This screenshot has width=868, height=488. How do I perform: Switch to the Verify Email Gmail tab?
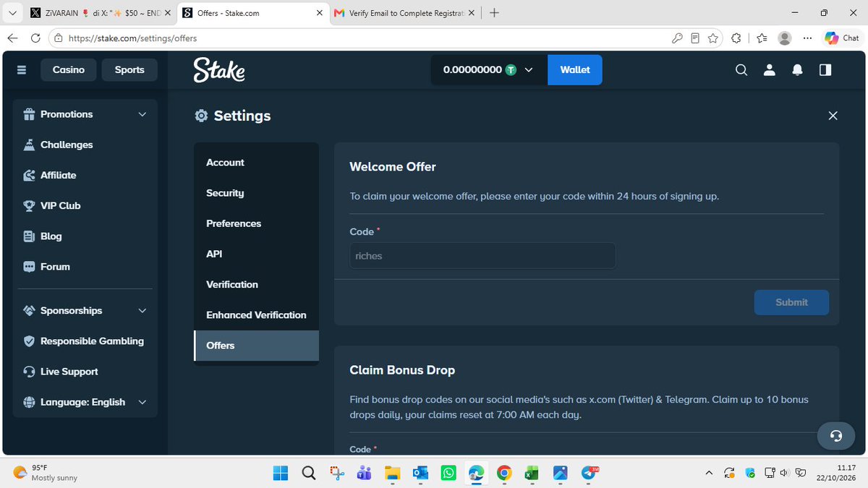404,13
